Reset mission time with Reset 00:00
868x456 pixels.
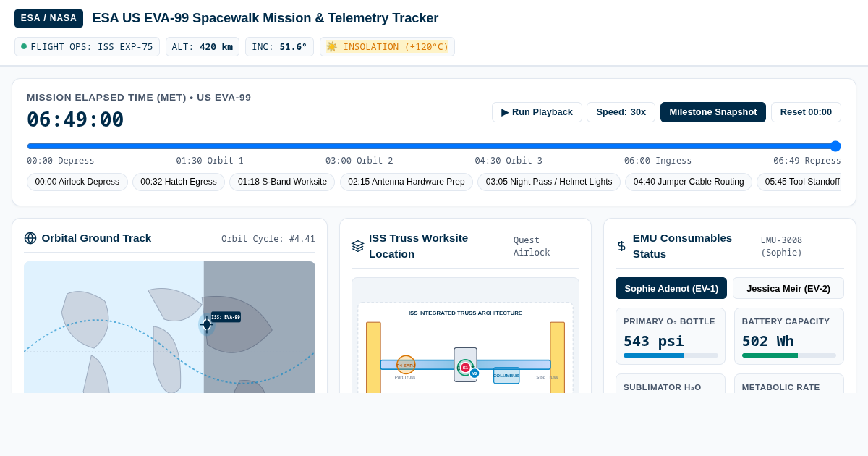806,112
